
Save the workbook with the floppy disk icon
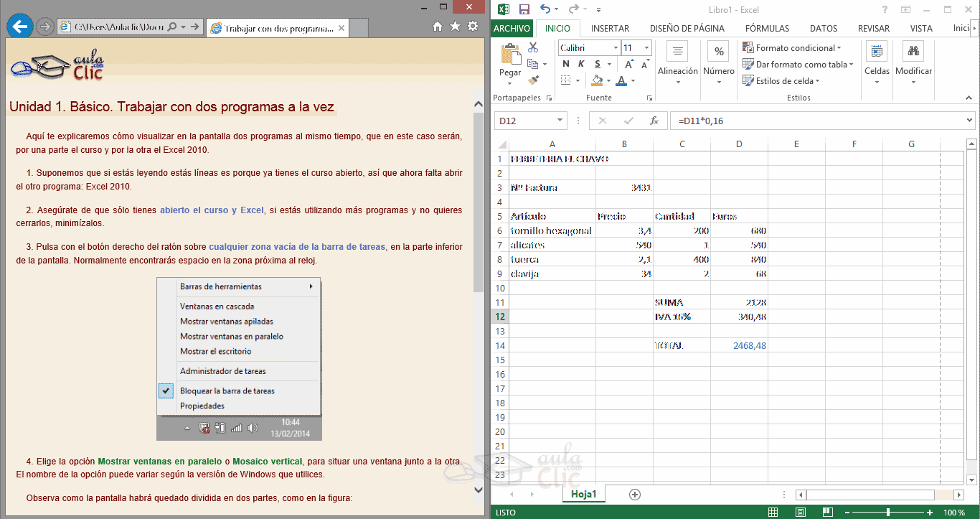tap(524, 9)
